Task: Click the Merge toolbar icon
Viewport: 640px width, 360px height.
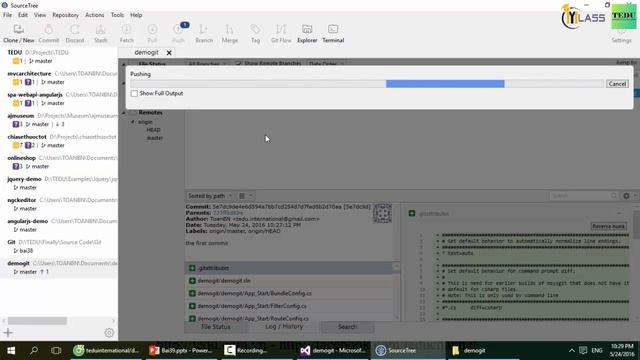Action: [x=229, y=33]
